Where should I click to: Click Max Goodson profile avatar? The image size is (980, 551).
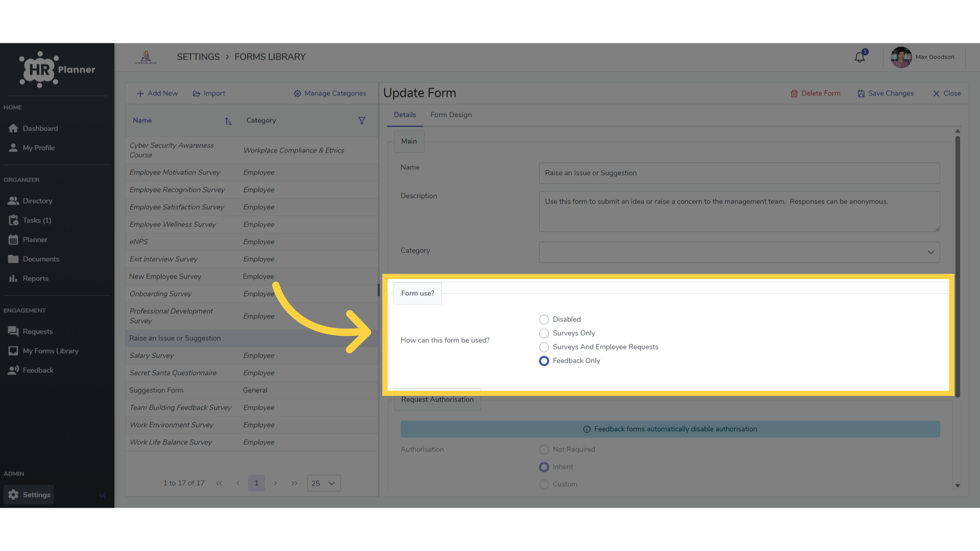[901, 57]
